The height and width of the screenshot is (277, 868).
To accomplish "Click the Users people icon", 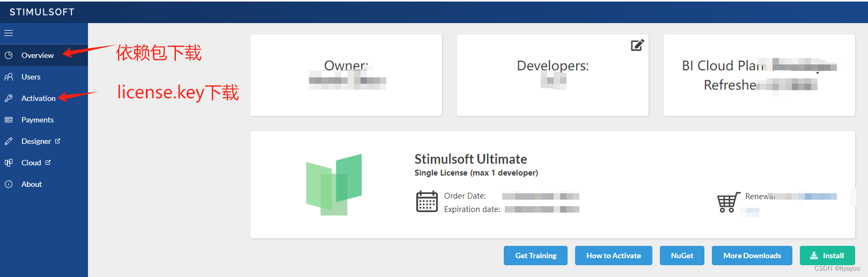I will point(9,77).
